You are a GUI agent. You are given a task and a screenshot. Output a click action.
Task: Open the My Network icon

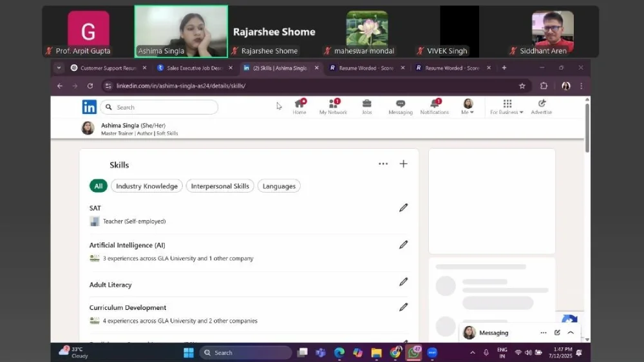coord(333,106)
